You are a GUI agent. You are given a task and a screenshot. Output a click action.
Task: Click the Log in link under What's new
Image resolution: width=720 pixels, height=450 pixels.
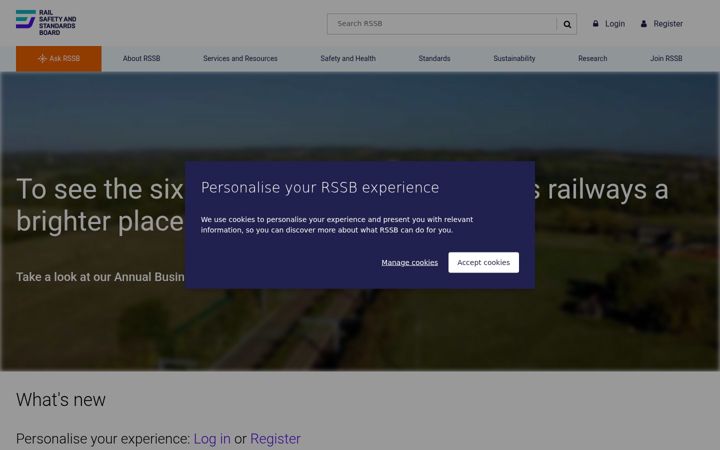(212, 439)
